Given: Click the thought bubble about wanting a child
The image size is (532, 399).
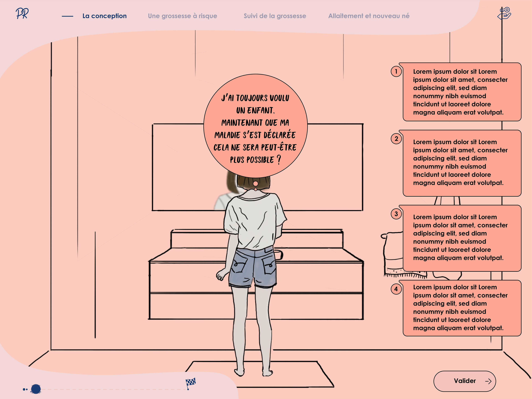Looking at the screenshot, I should point(255,126).
